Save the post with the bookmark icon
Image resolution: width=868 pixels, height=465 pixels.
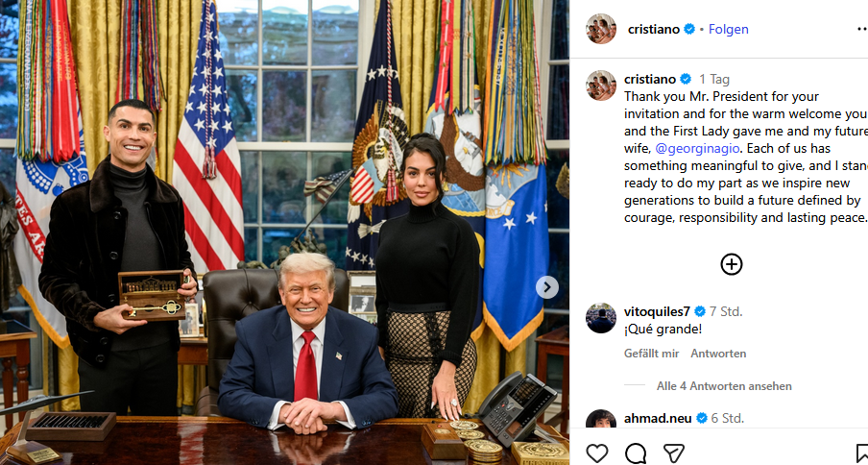(861, 453)
